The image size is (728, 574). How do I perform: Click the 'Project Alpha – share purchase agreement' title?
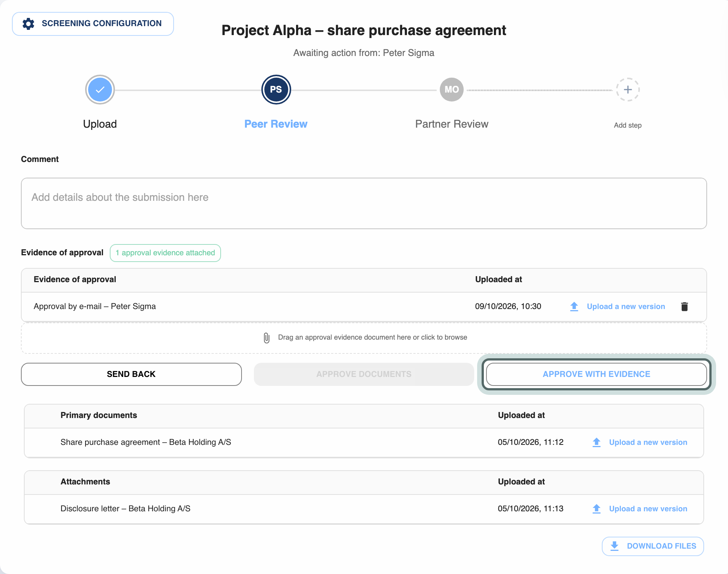point(364,30)
